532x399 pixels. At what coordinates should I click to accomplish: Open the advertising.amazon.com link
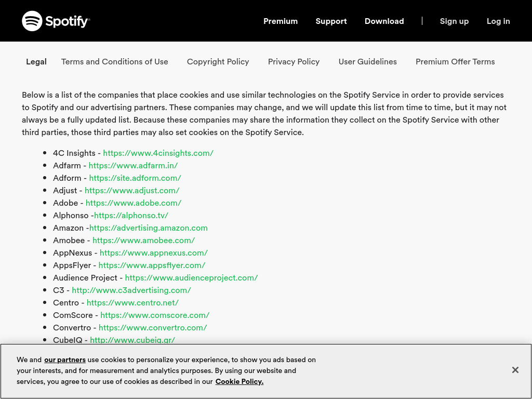[148, 228]
